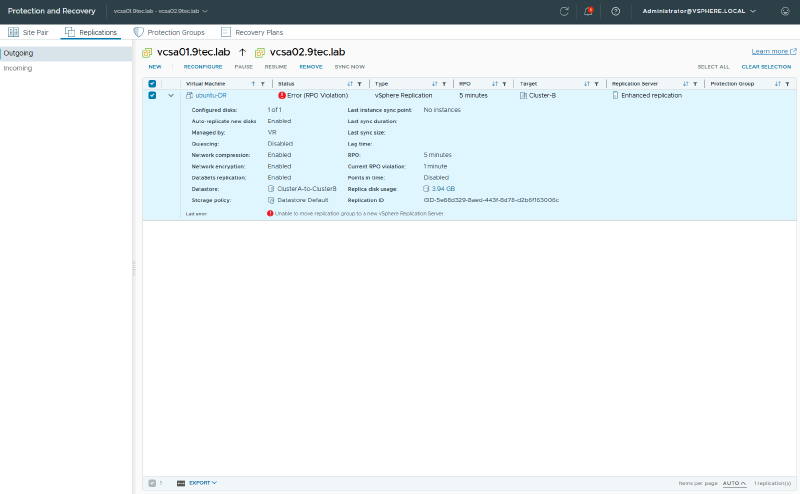This screenshot has width=800, height=494.
Task: Click SELECT ALL
Action: tap(713, 67)
